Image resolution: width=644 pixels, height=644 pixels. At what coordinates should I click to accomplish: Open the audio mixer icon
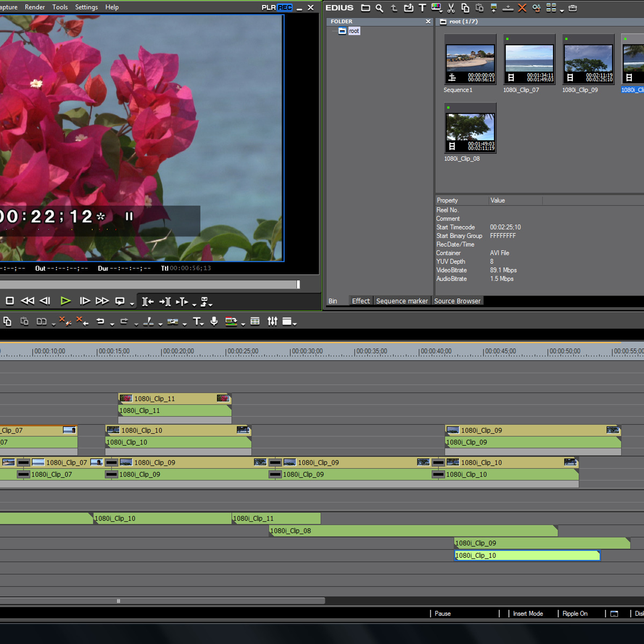[272, 321]
